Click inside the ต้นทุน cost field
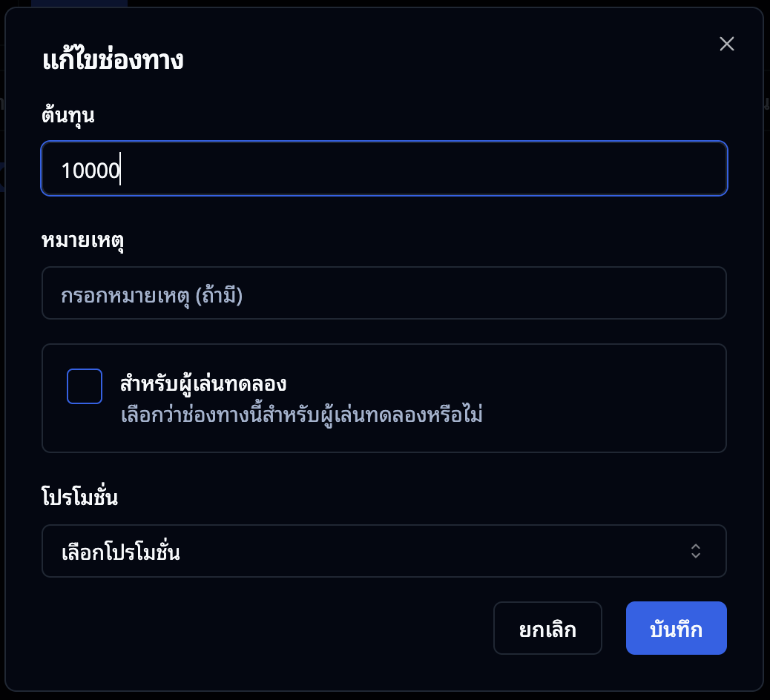Screen dimensions: 770x700 click(x=384, y=168)
